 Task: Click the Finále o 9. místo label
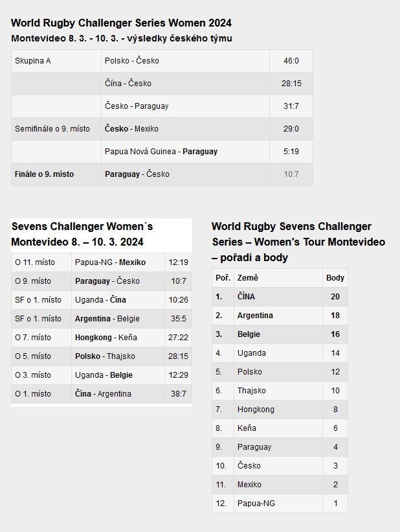[45, 174]
